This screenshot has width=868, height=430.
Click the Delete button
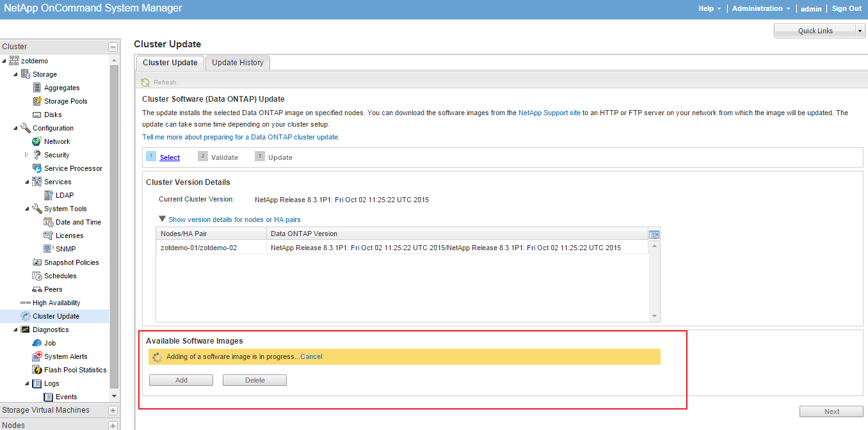[255, 380]
